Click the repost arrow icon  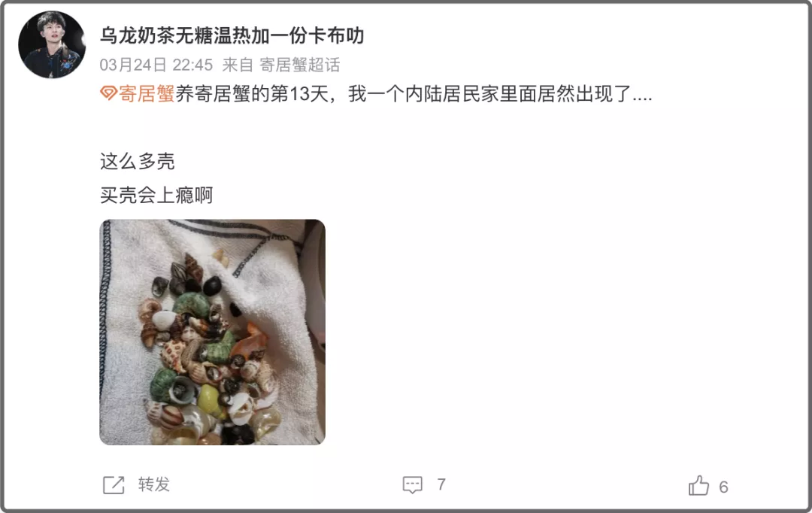[x=114, y=485]
